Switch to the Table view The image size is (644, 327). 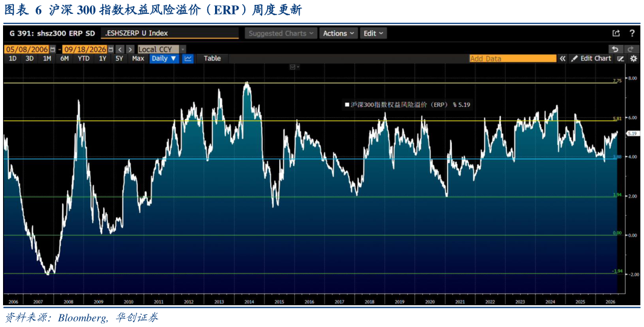coord(212,59)
